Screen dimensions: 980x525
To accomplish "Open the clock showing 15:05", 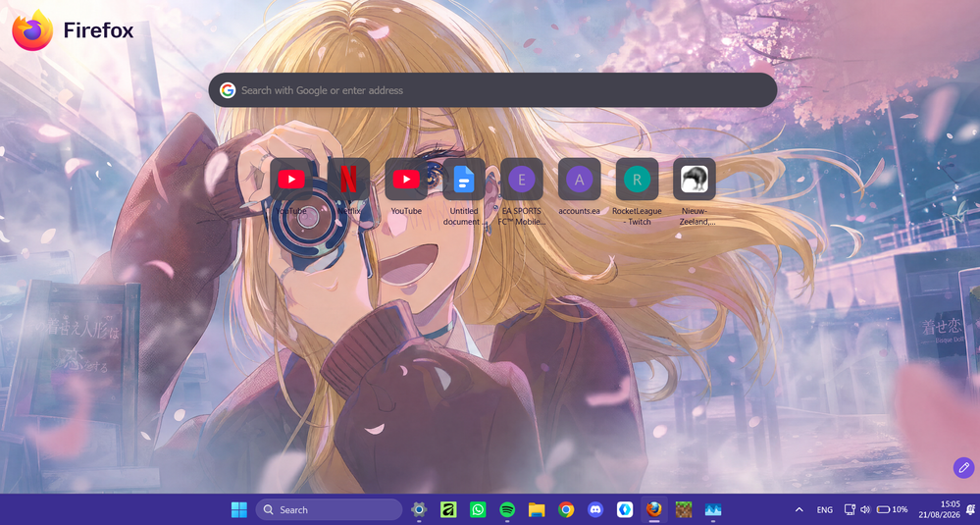I will [941, 509].
